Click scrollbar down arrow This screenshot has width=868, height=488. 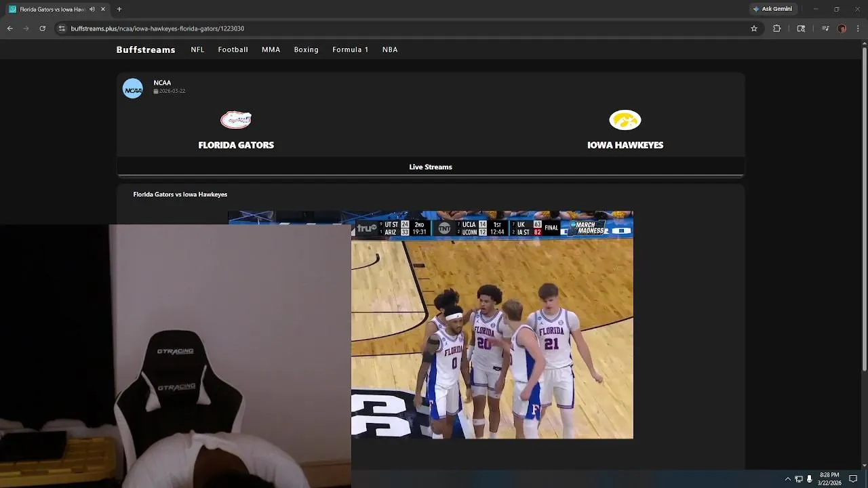pyautogui.click(x=864, y=466)
